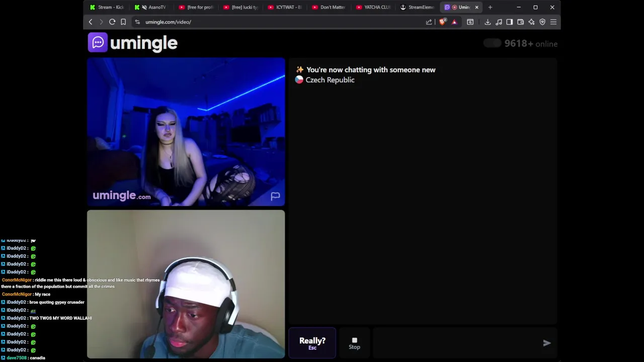Open Brave VPN shield icon
Screen dimensions: 644x362
[542, 22]
